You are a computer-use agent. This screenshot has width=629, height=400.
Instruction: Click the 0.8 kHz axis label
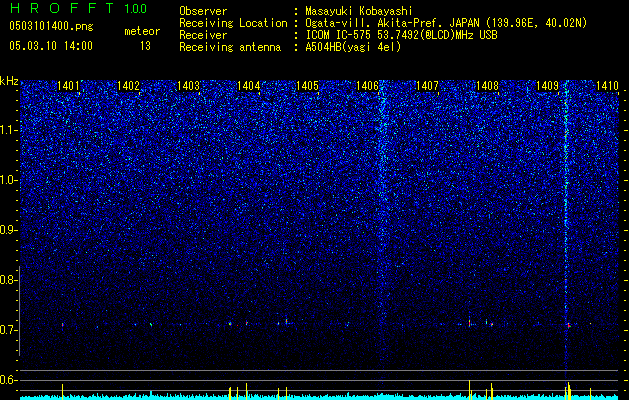click(x=9, y=280)
